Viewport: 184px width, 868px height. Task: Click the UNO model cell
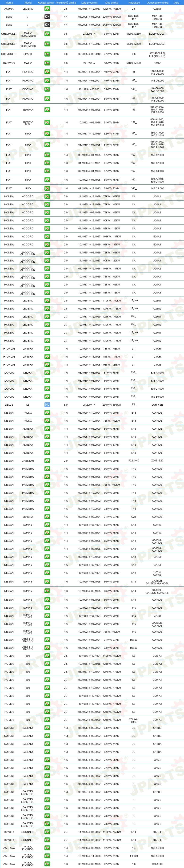tap(28, 188)
